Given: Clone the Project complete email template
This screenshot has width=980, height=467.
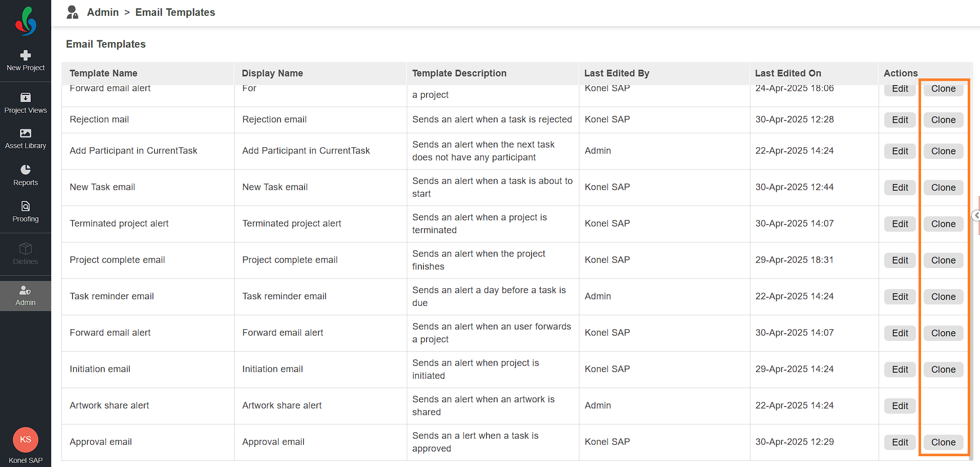Looking at the screenshot, I should pos(944,260).
